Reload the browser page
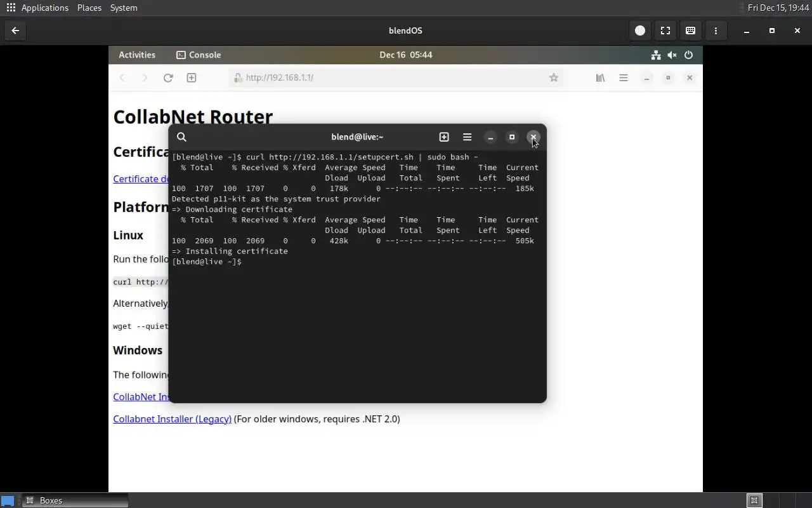812x508 pixels. click(168, 77)
